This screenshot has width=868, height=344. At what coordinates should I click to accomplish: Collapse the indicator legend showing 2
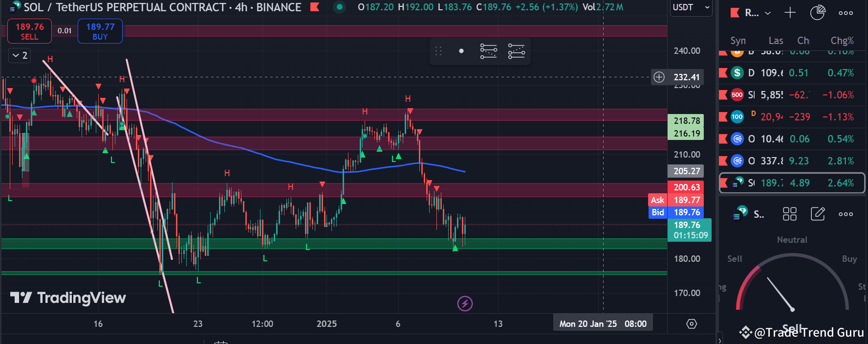tap(20, 55)
